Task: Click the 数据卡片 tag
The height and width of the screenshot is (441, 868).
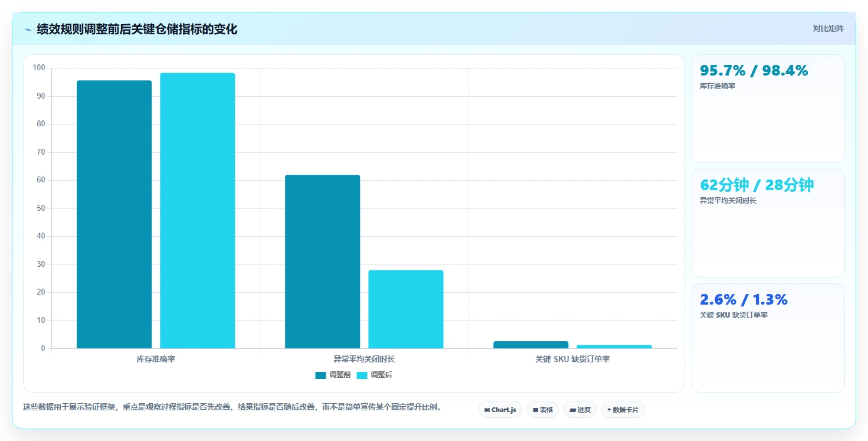Action: [x=623, y=410]
